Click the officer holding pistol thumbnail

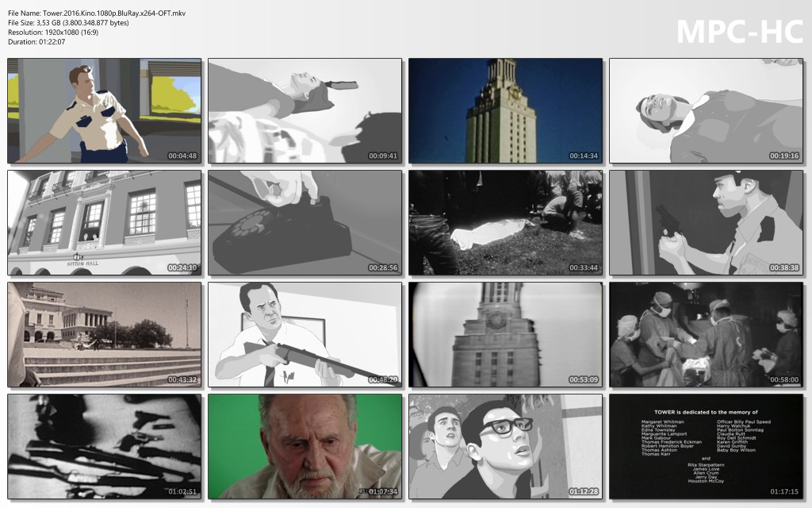pos(706,222)
